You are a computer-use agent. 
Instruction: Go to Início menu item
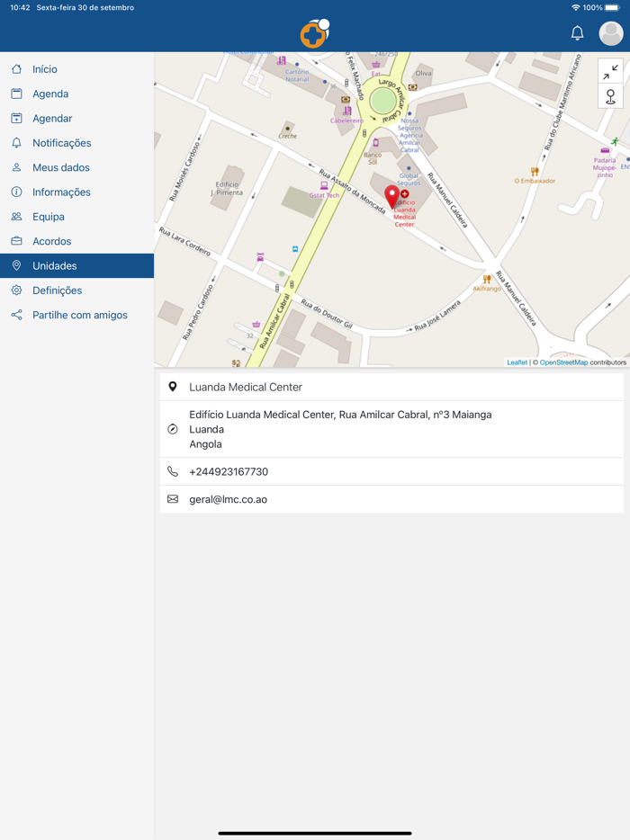[x=76, y=69]
